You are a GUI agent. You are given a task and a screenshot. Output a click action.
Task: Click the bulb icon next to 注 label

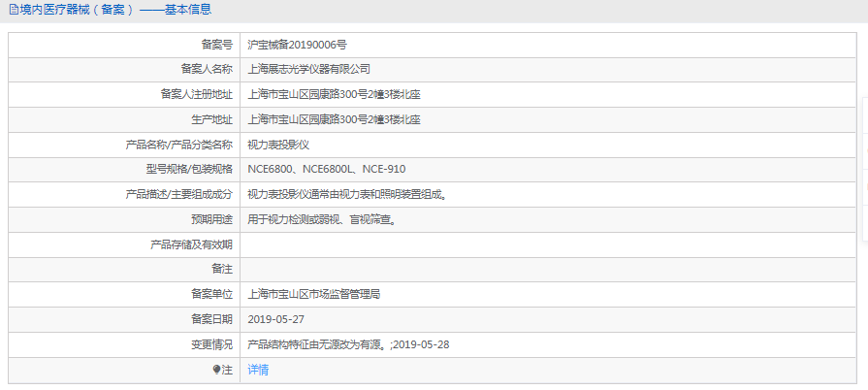[216, 370]
